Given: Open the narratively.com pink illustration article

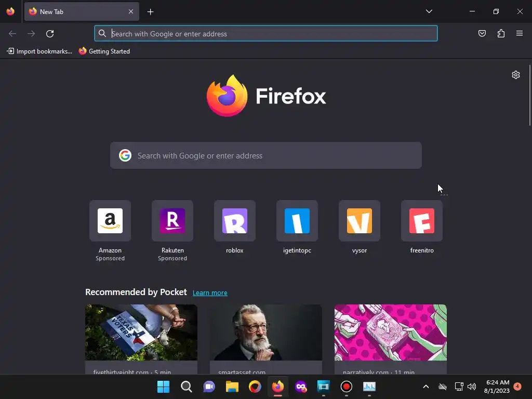Looking at the screenshot, I should click(391, 332).
